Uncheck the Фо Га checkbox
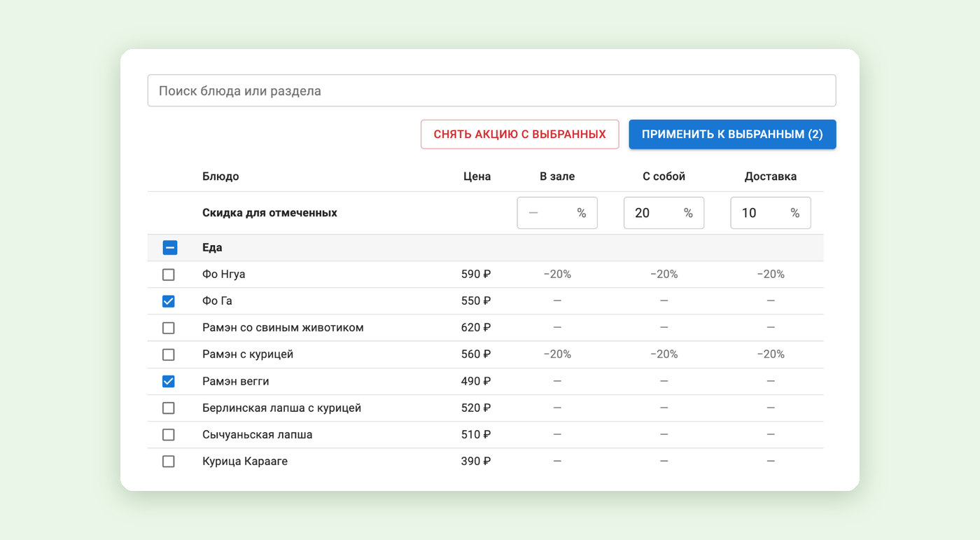The width and height of the screenshot is (980, 540). [x=169, y=301]
